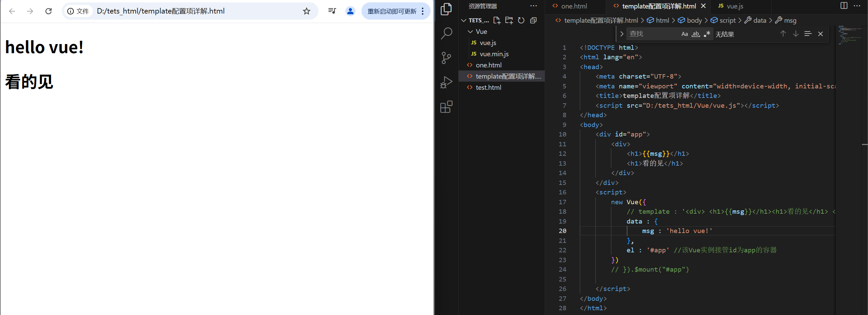Open the browser media control icon
The image size is (868, 315).
pos(332,11)
